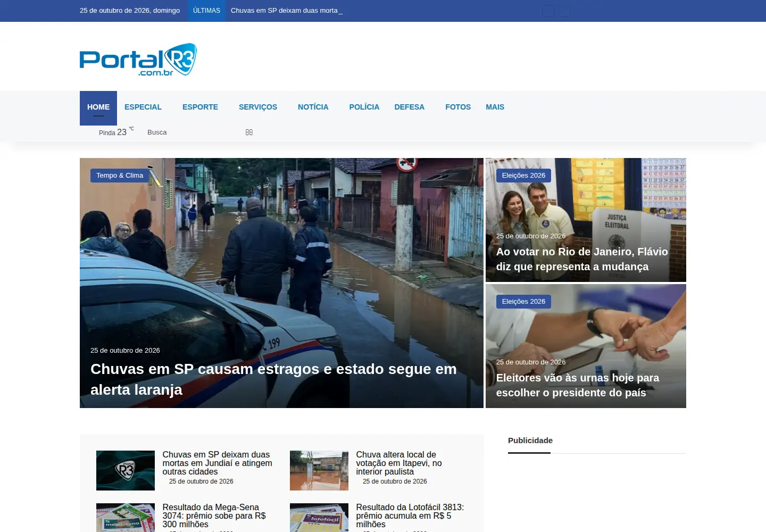Click date under the Itapevi votação article
Screen dimensions: 766x532
(x=395, y=481)
